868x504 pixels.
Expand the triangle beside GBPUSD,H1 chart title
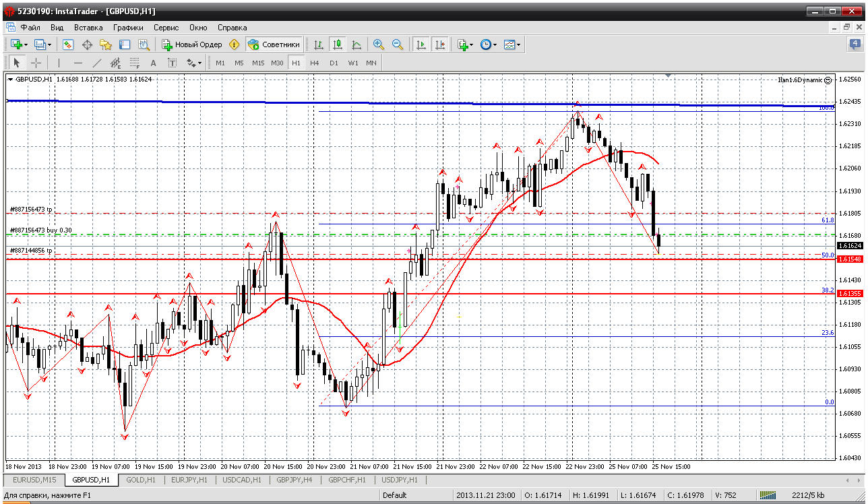pyautogui.click(x=11, y=80)
